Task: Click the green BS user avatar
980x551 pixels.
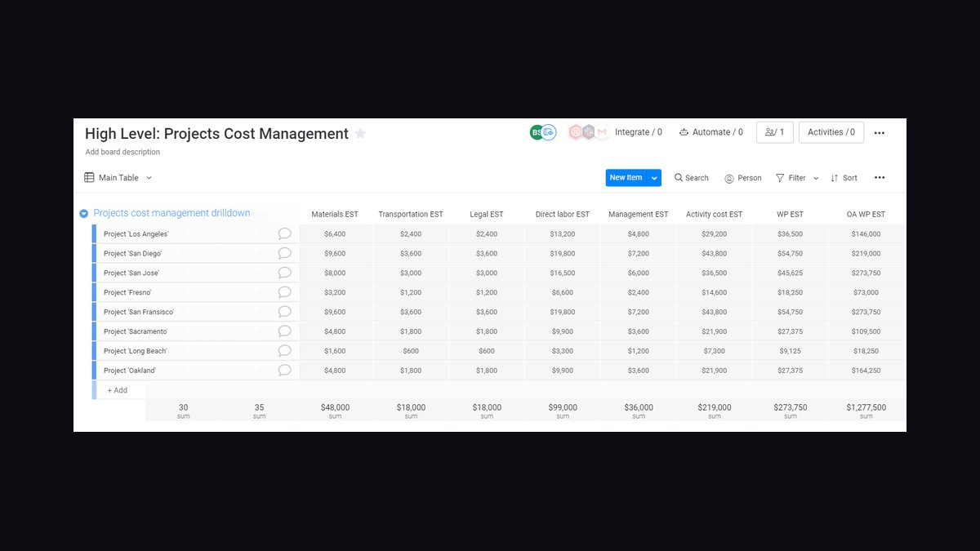Action: pos(536,132)
